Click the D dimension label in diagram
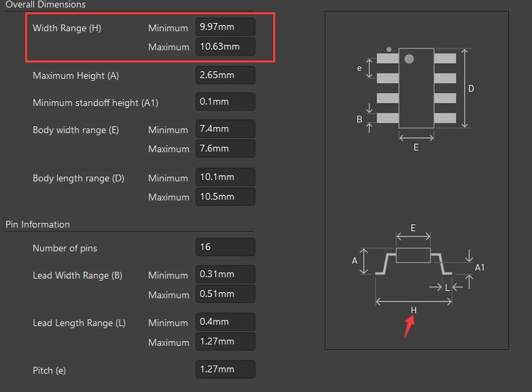Image resolution: width=532 pixels, height=392 pixels. (471, 88)
